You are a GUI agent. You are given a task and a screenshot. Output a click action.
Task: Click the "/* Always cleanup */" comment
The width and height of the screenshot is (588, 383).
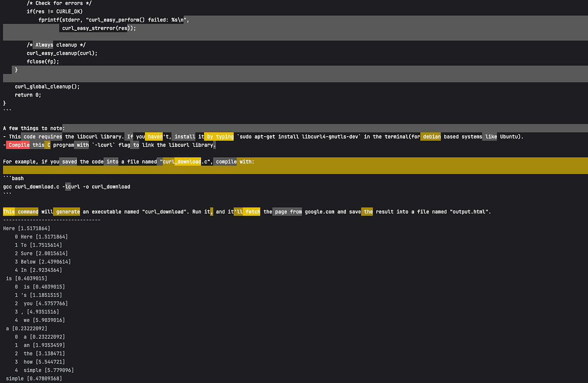coord(56,45)
